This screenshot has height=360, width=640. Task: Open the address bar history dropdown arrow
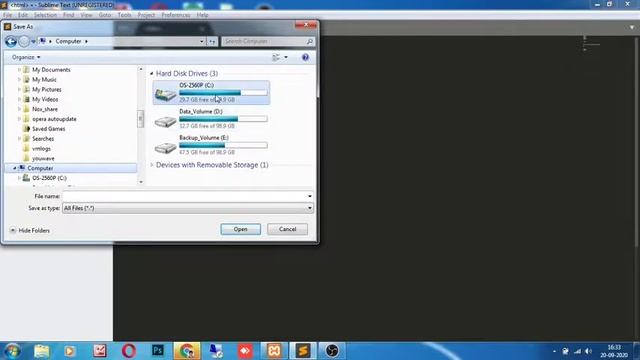click(x=202, y=41)
